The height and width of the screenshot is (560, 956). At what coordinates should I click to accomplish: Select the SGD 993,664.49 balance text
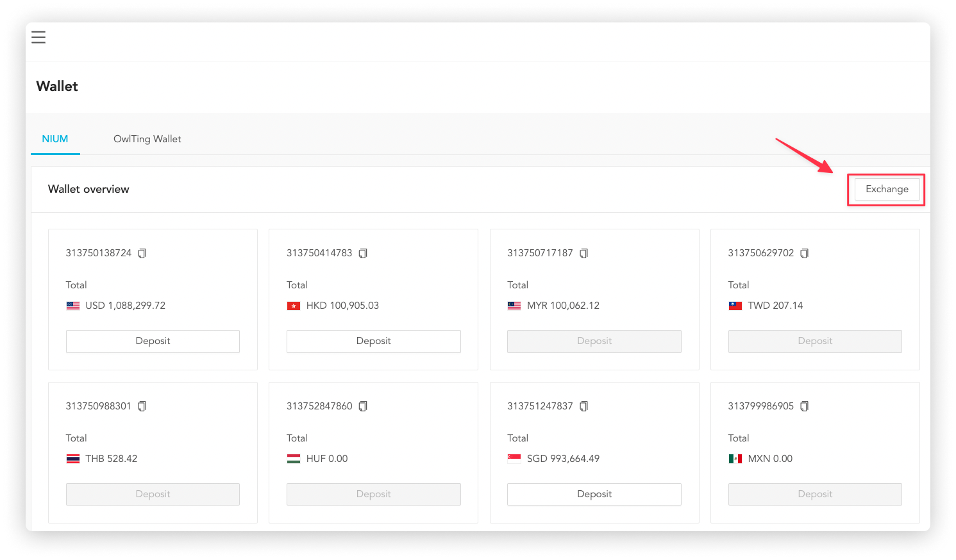coord(563,459)
